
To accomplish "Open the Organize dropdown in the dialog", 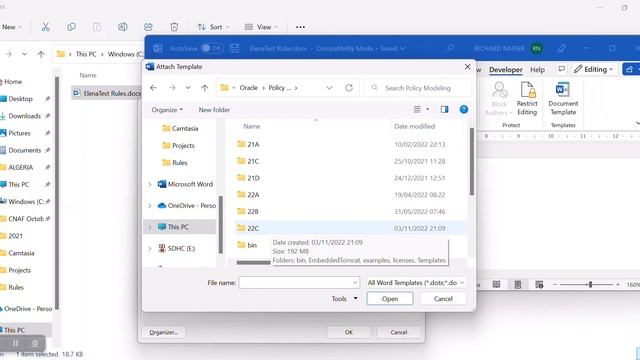I will point(167,109).
